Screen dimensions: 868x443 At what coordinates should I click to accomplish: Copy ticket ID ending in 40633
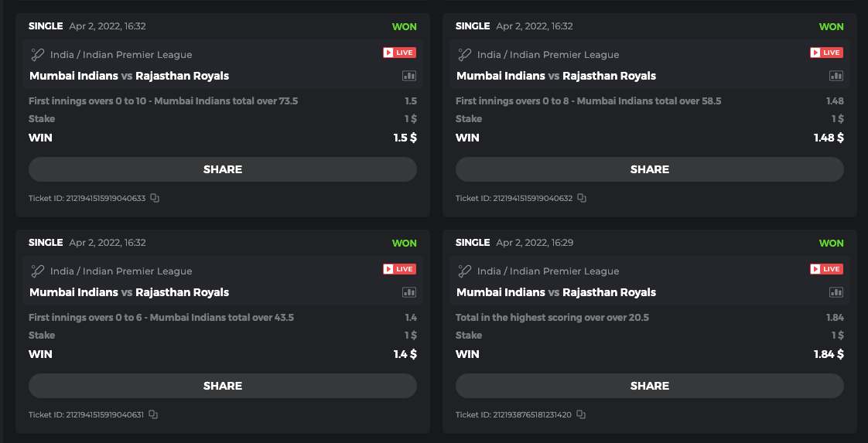155,198
